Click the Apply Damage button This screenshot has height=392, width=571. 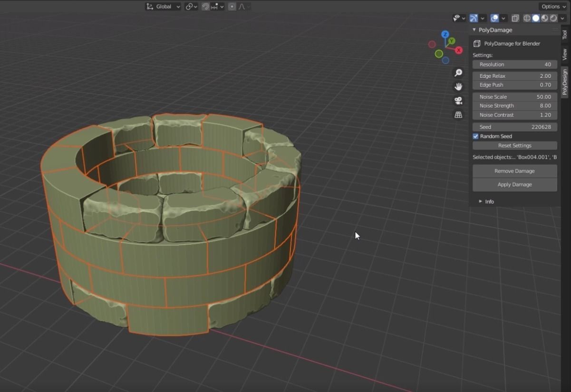515,184
